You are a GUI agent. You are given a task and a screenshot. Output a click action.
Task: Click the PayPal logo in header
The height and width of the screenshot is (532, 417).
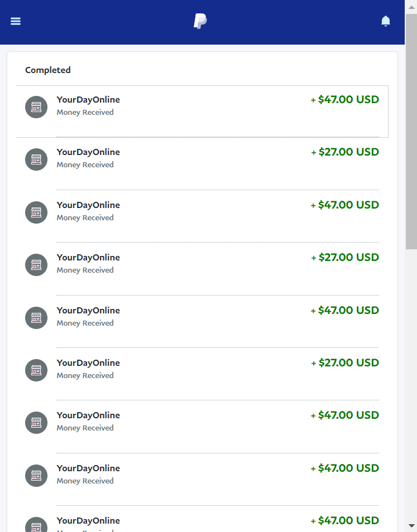coord(200,21)
